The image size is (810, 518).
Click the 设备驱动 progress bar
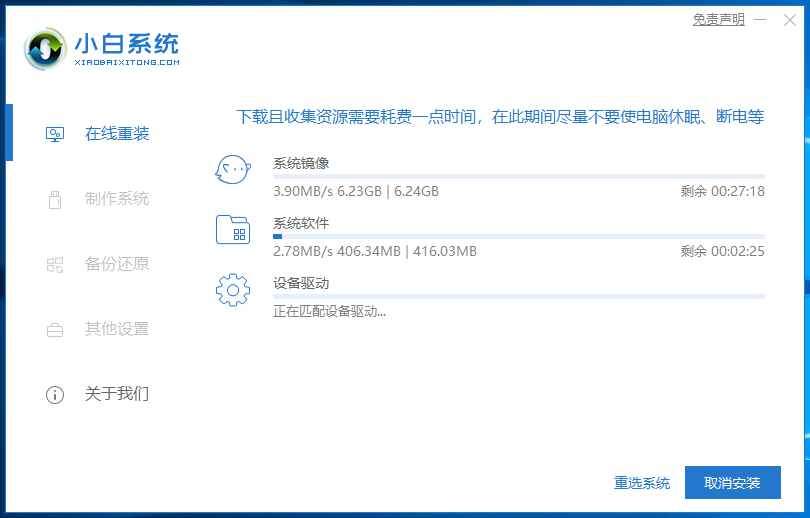(518, 297)
